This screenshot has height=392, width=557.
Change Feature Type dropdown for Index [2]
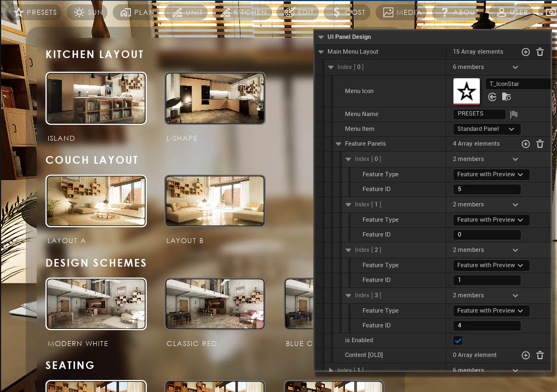coord(491,265)
